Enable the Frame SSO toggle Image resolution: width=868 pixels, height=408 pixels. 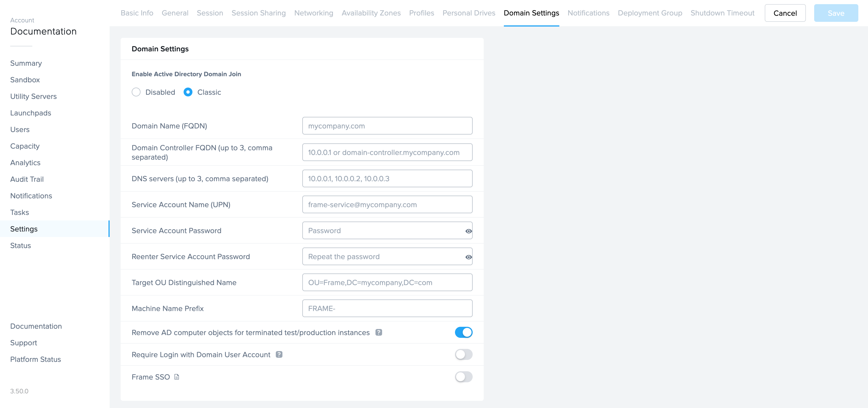[x=464, y=377]
